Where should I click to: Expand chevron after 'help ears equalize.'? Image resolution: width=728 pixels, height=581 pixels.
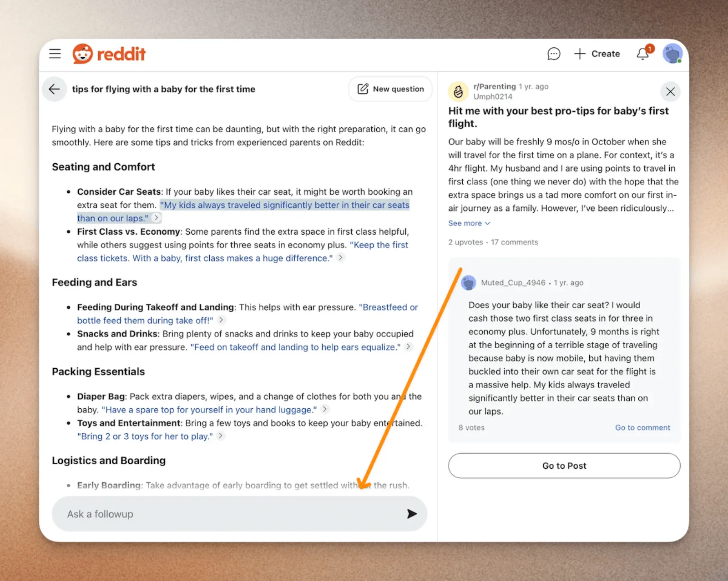point(409,346)
